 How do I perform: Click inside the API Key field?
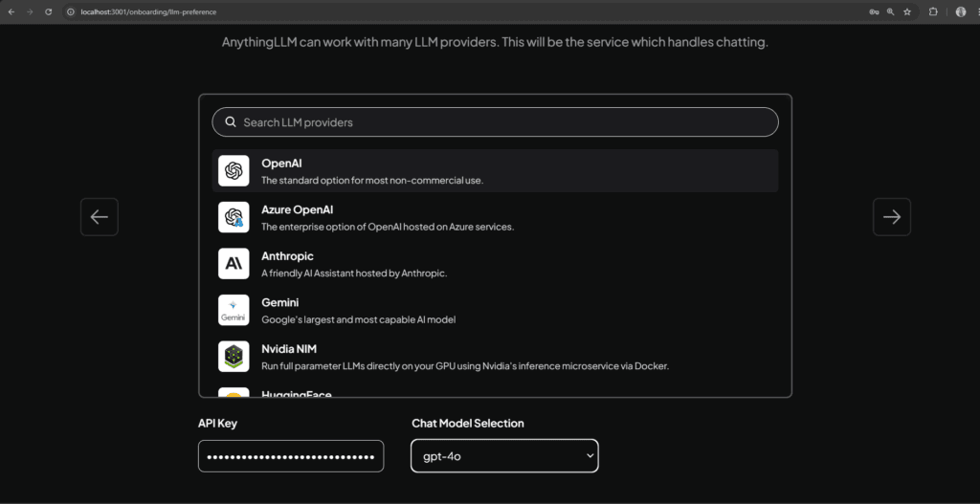[x=291, y=456]
